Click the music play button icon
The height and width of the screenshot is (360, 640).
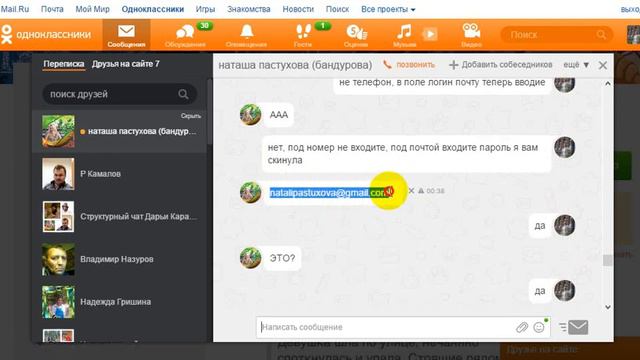pos(429,34)
